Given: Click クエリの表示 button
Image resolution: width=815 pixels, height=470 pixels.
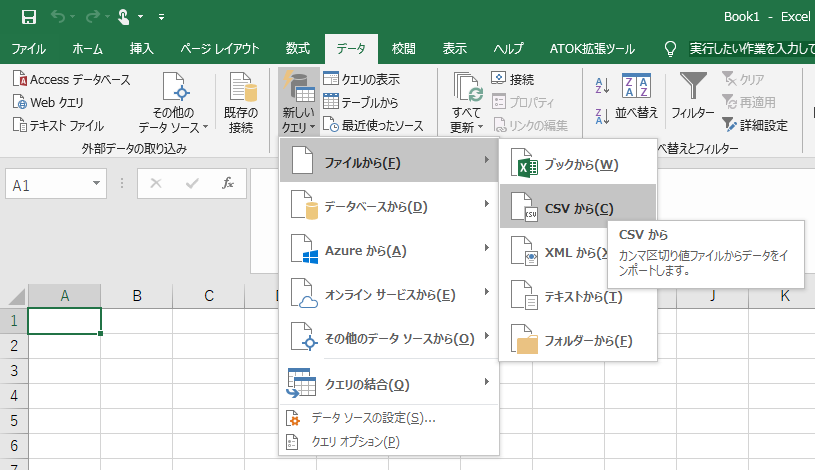Looking at the screenshot, I should click(x=362, y=79).
